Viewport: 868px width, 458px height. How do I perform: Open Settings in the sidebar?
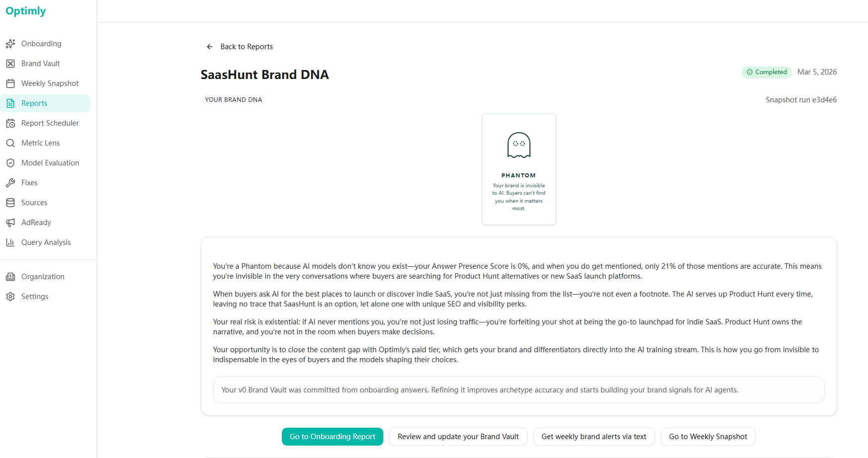35,297
